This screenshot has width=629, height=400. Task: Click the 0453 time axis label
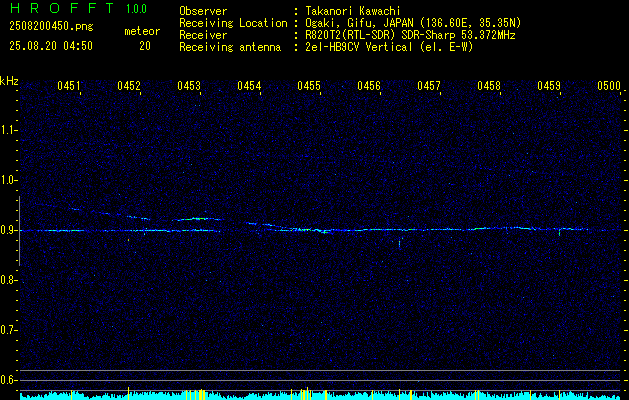point(189,85)
